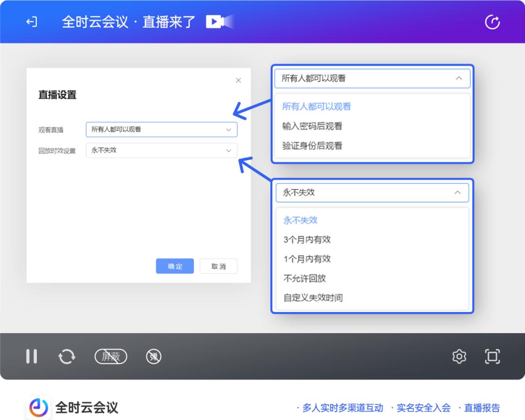
Task: Confirm settings with the 确定 button
Action: point(175,266)
